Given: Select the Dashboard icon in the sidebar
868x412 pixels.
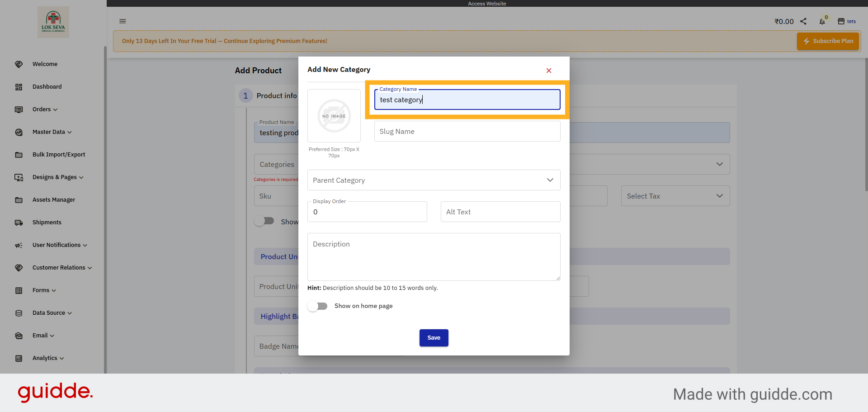Looking at the screenshot, I should pyautogui.click(x=19, y=87).
